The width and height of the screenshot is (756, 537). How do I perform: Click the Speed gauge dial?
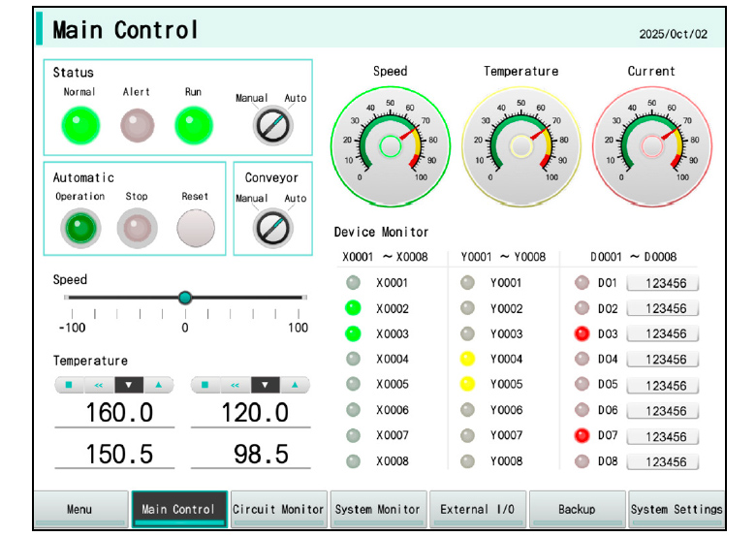click(x=390, y=145)
